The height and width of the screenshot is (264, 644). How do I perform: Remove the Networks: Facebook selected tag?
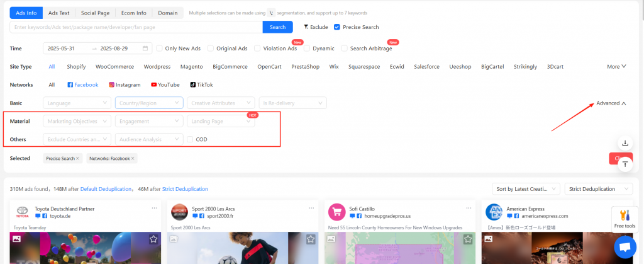(133, 158)
